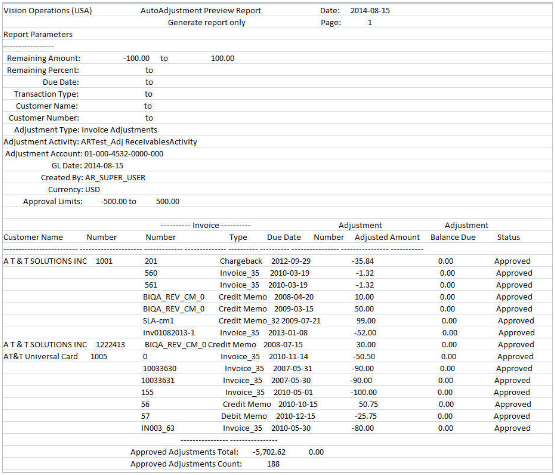Click the Remaining Amount upper value 100.00
Image resolution: width=555 pixels, height=475 pixels.
(223, 58)
